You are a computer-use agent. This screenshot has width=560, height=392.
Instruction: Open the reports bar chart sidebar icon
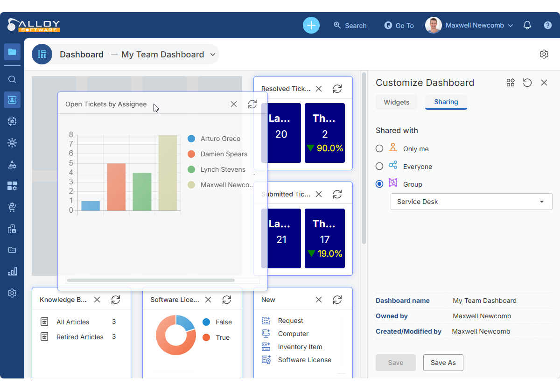[12, 272]
